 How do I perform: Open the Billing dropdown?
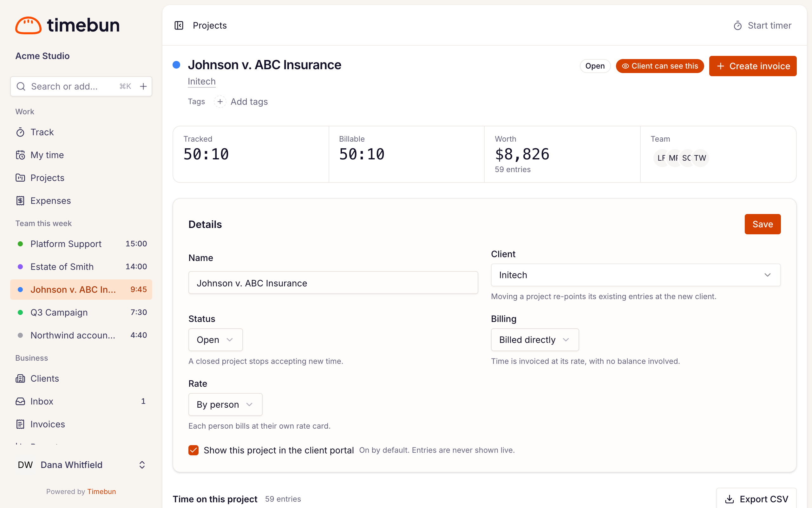tap(535, 340)
